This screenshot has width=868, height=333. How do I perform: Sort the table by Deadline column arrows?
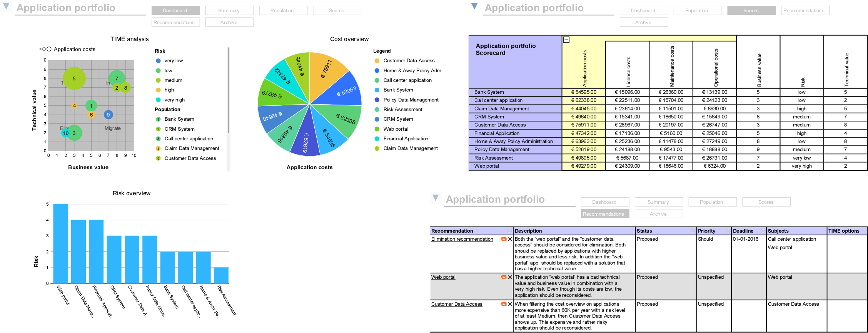pyautogui.click(x=763, y=231)
